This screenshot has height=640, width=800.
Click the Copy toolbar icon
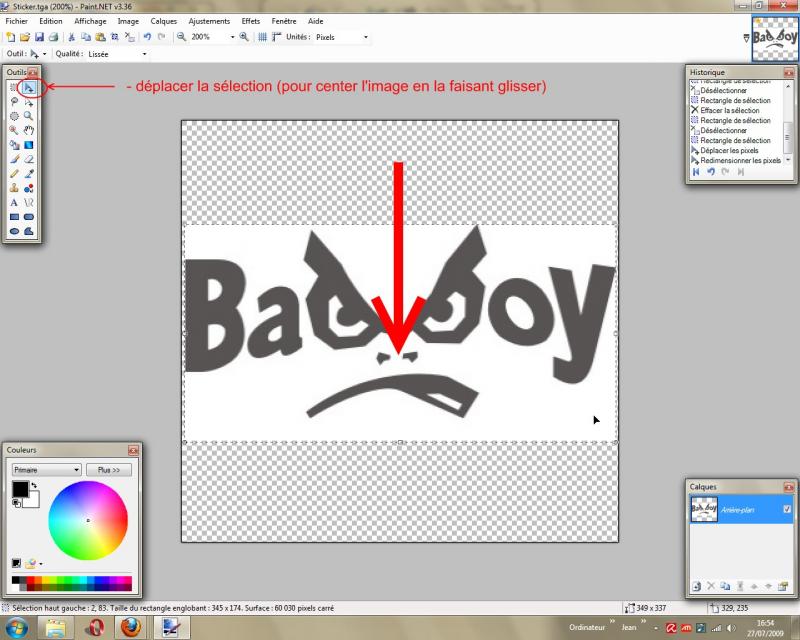point(86,37)
